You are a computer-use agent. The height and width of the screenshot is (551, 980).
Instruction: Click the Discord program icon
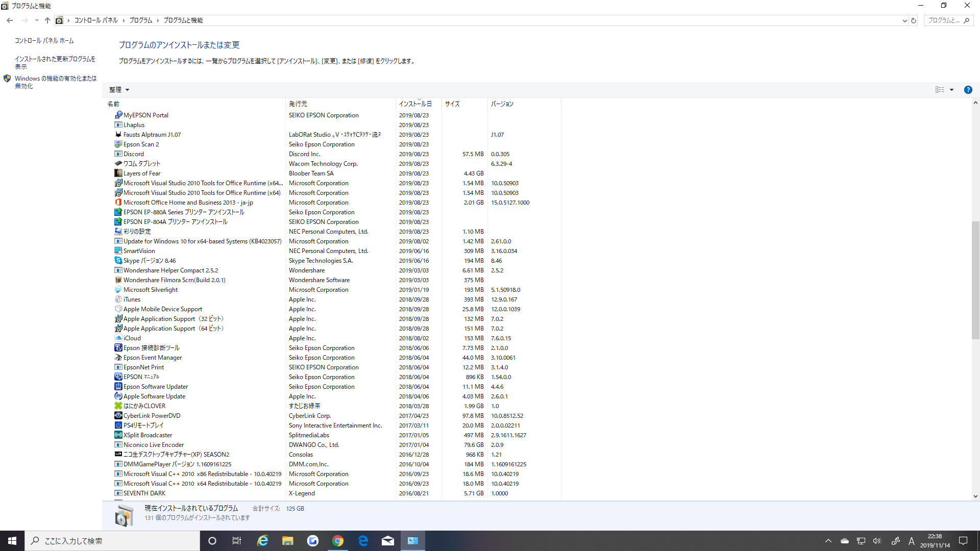click(118, 154)
